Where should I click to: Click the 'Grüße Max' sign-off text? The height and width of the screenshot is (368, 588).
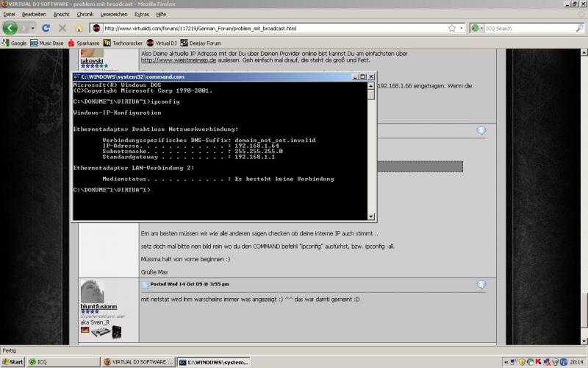point(154,272)
